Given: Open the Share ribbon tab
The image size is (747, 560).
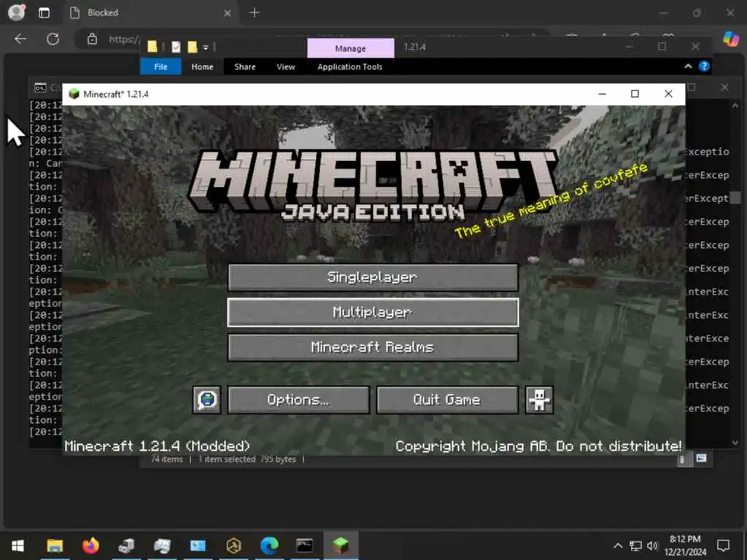Looking at the screenshot, I should 245,66.
